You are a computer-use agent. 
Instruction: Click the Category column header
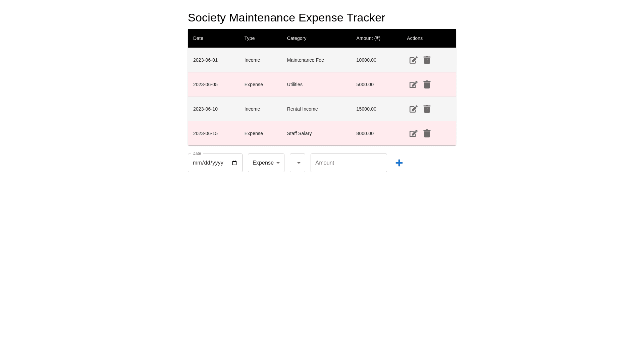pos(297,38)
